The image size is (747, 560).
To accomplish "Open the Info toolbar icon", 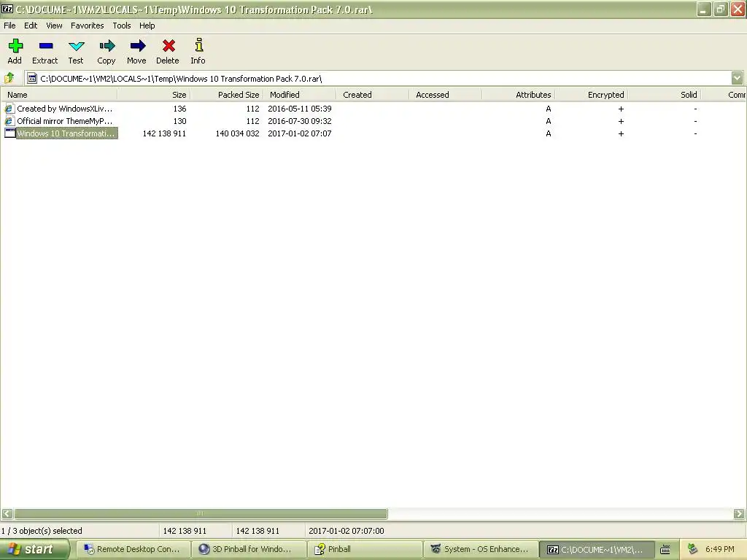I will 198,45.
